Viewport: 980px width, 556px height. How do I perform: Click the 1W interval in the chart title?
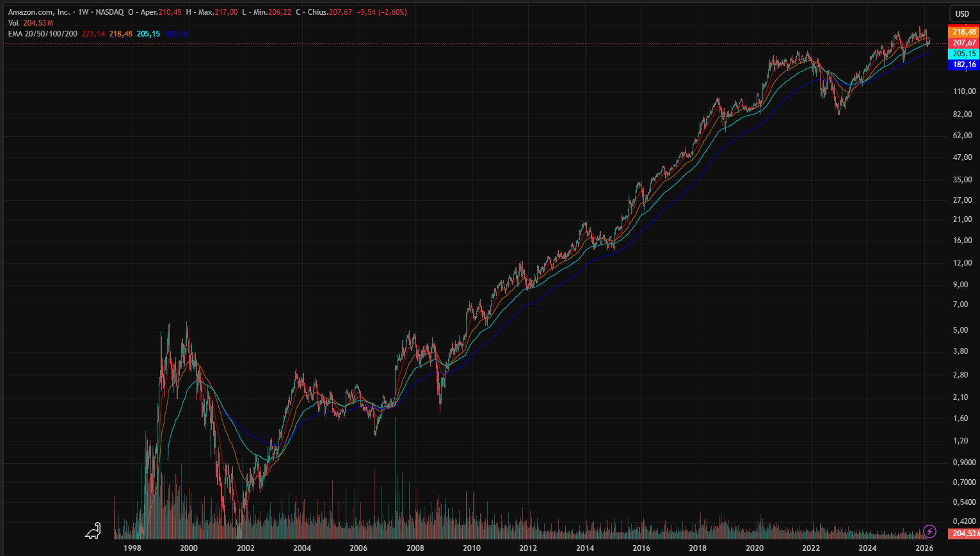(x=83, y=12)
